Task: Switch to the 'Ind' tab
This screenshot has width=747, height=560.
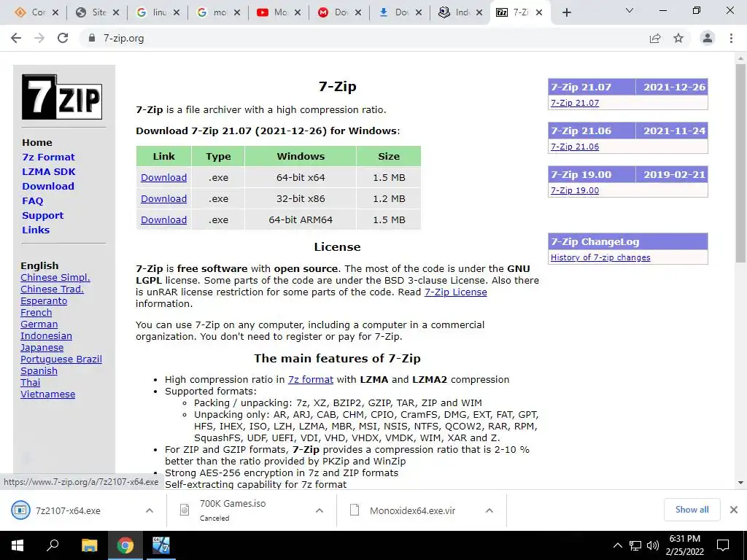Action: click(460, 12)
